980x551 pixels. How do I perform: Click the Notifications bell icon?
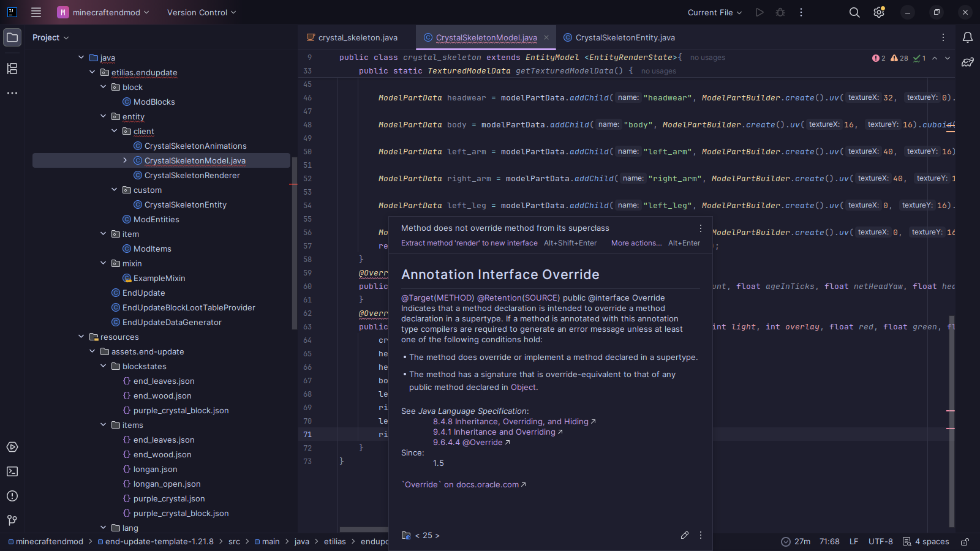[x=968, y=37]
